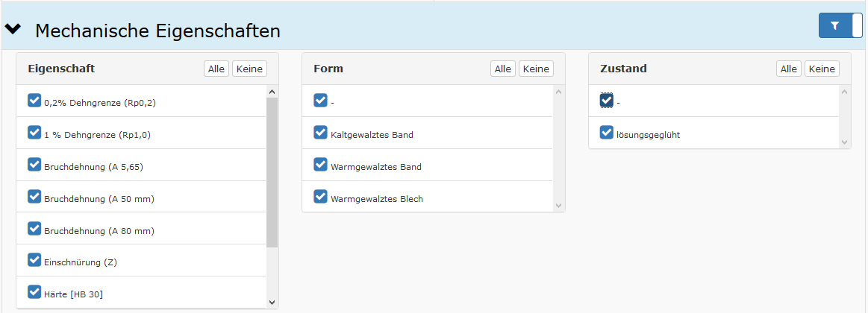Click the Form list scroll-down arrow
Image resolution: width=868 pixels, height=313 pixels.
[558, 204]
